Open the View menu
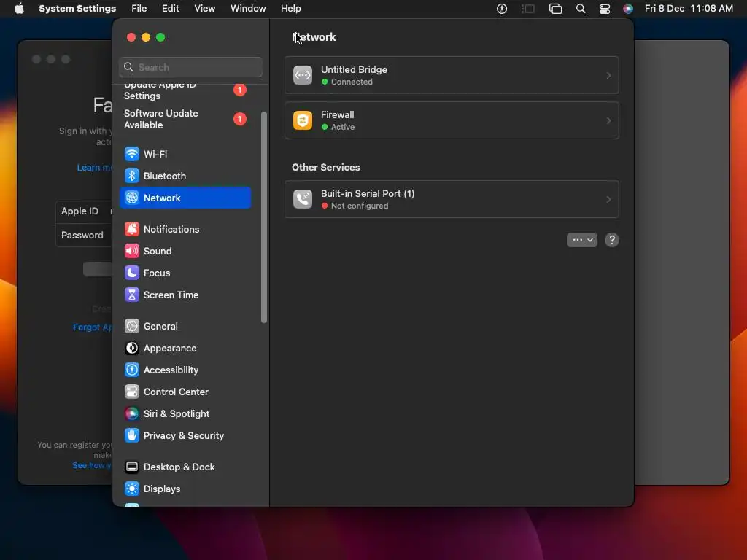 tap(204, 9)
